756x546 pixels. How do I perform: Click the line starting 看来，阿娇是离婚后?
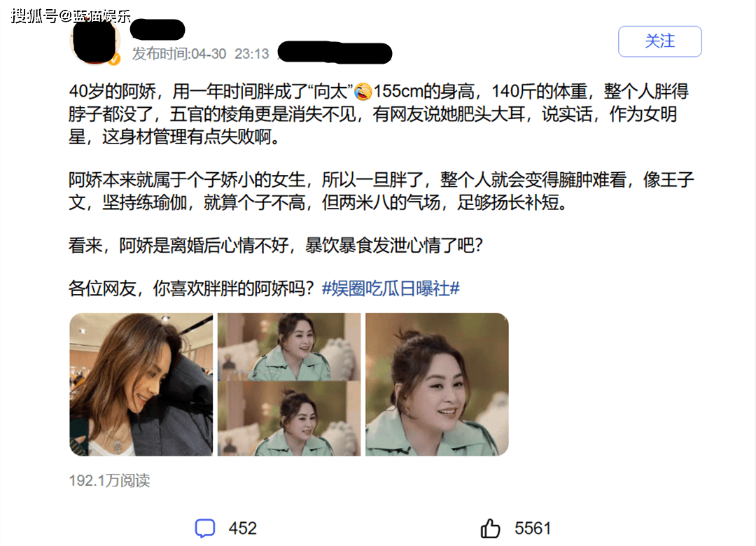pyautogui.click(x=276, y=246)
